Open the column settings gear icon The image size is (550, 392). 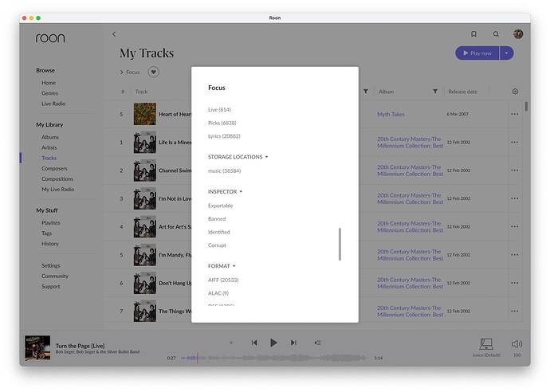tap(515, 91)
